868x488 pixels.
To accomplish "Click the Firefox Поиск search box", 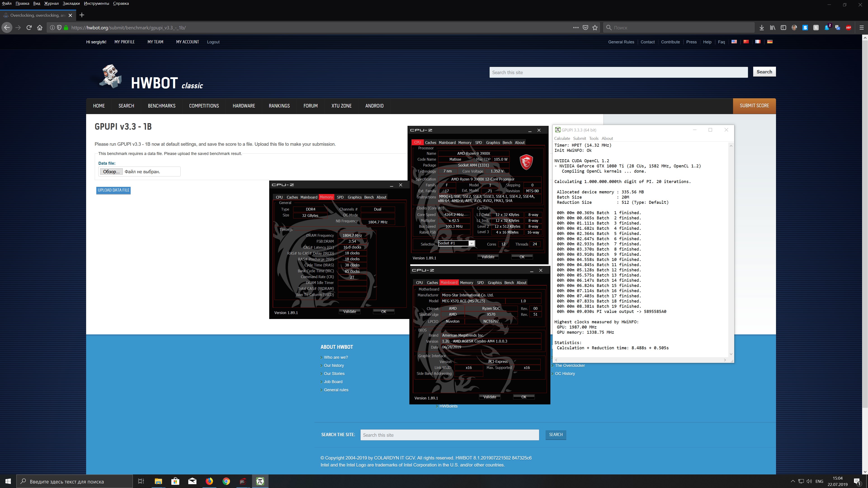I will point(678,28).
